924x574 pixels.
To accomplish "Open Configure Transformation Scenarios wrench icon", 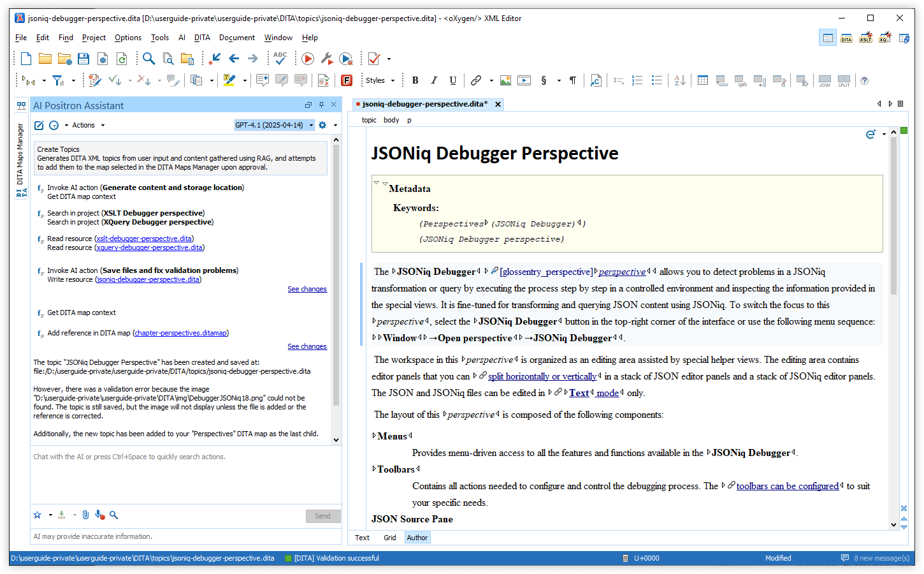I will (x=327, y=59).
